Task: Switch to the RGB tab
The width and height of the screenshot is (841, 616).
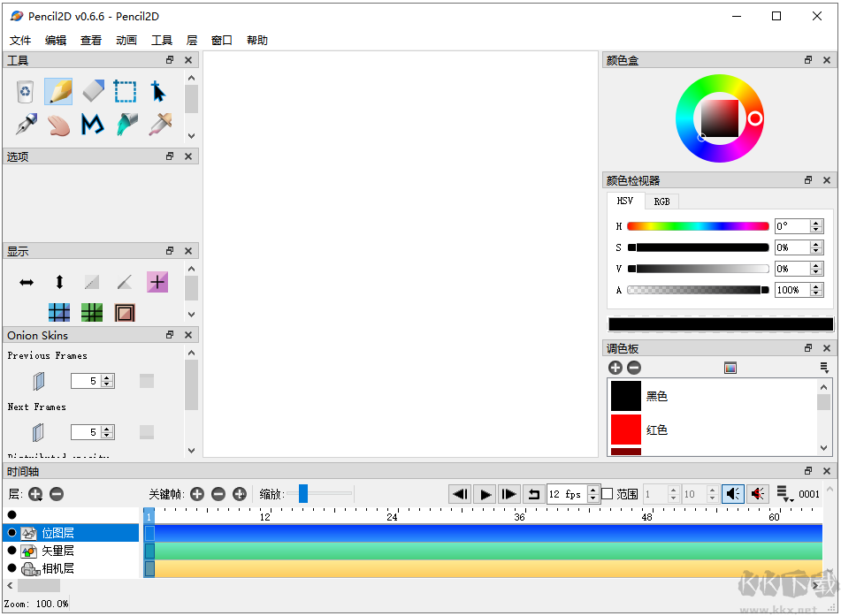Action: [x=661, y=201]
